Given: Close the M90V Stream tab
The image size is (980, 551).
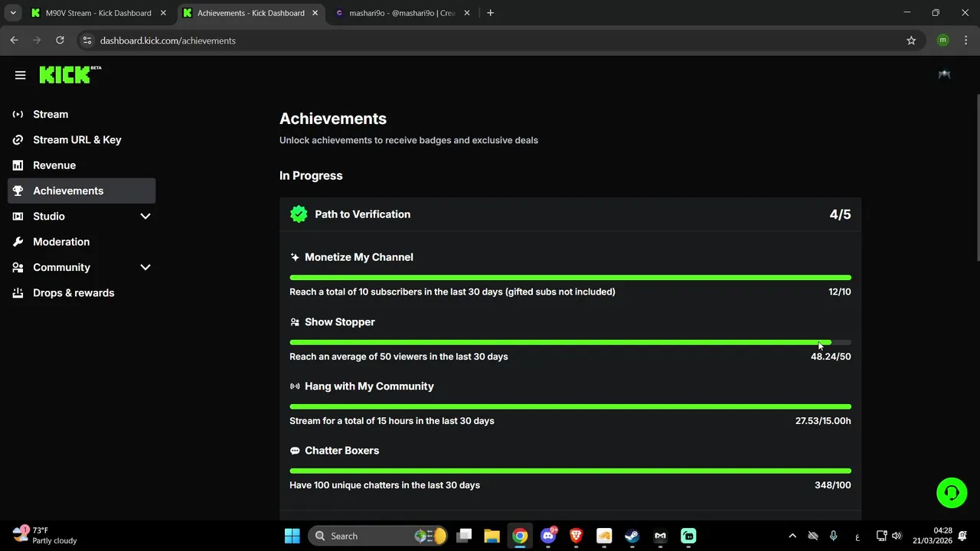Looking at the screenshot, I should (x=163, y=13).
